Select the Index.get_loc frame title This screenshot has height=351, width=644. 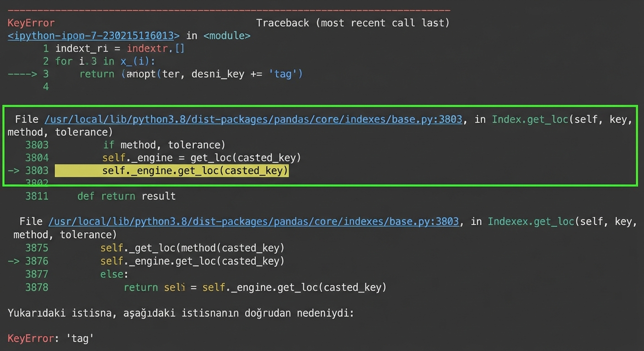(531, 119)
